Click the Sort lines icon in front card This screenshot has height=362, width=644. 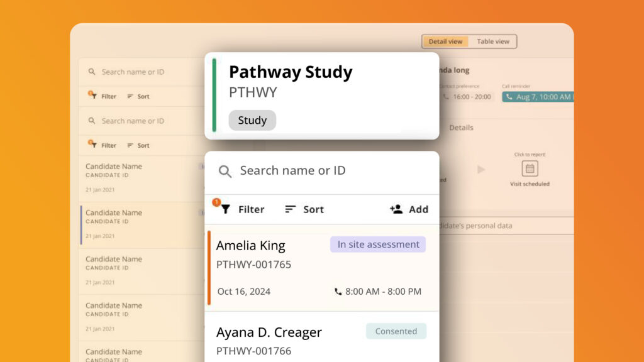(x=290, y=209)
